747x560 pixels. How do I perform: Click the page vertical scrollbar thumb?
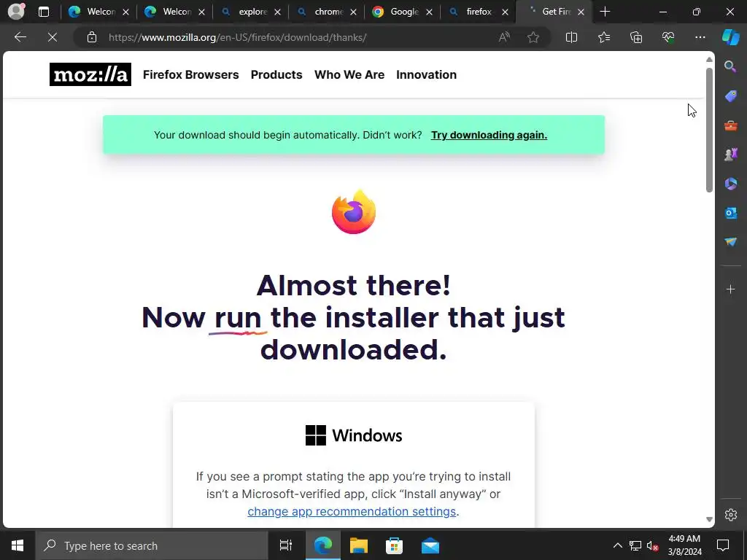coord(709,130)
